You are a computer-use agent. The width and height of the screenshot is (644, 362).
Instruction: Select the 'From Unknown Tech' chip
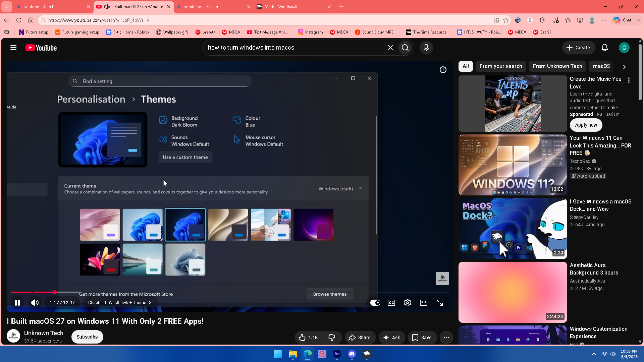[557, 66]
